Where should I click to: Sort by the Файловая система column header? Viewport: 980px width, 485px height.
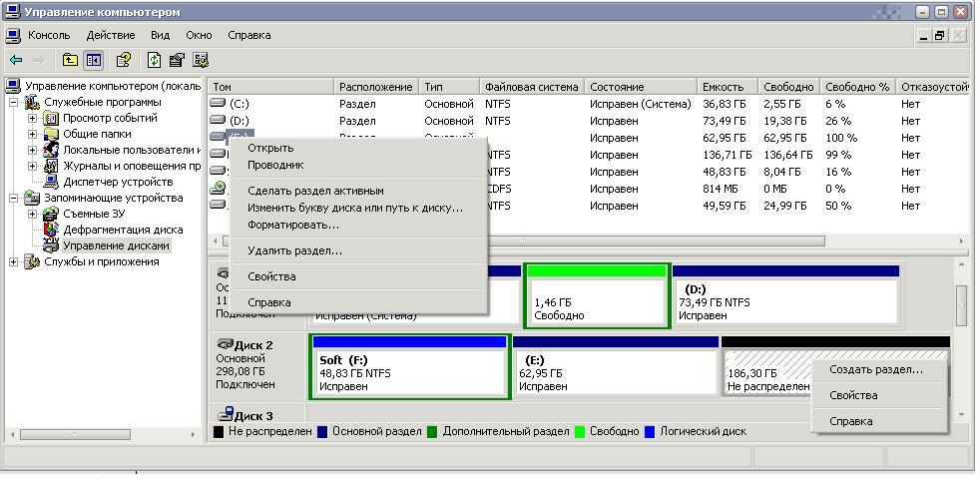(533, 87)
